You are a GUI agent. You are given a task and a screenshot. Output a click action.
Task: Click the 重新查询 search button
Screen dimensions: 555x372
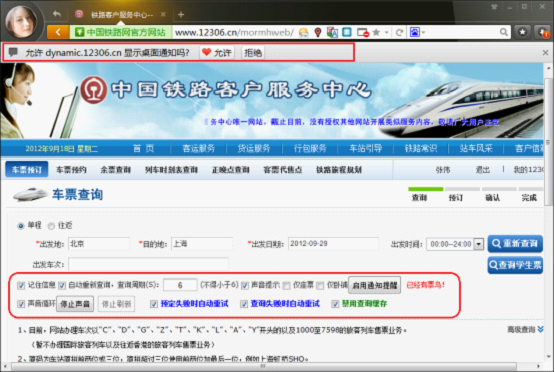point(515,244)
